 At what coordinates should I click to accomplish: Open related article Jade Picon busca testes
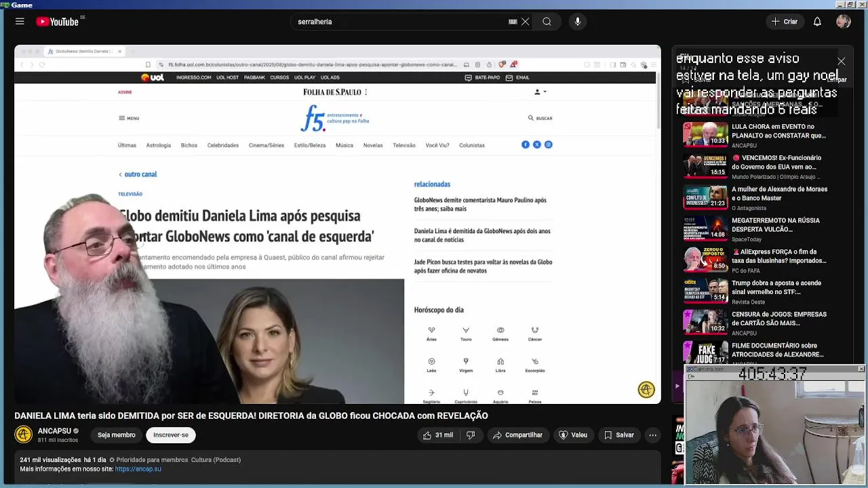point(483,266)
